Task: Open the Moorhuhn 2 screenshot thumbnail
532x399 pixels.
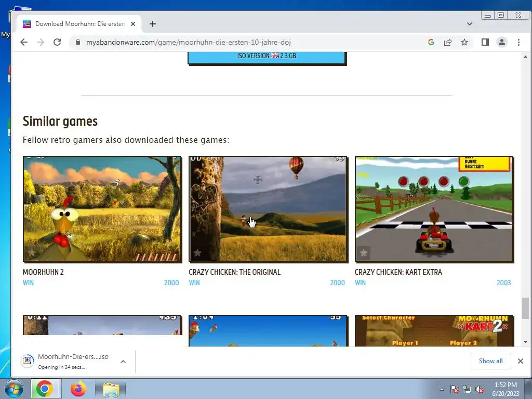Action: (102, 209)
